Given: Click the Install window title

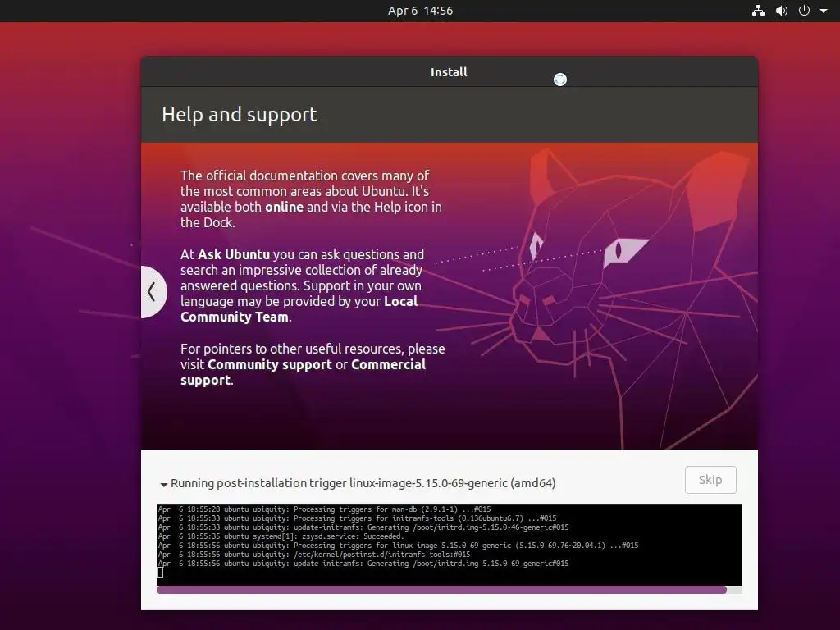Looking at the screenshot, I should click(449, 72).
